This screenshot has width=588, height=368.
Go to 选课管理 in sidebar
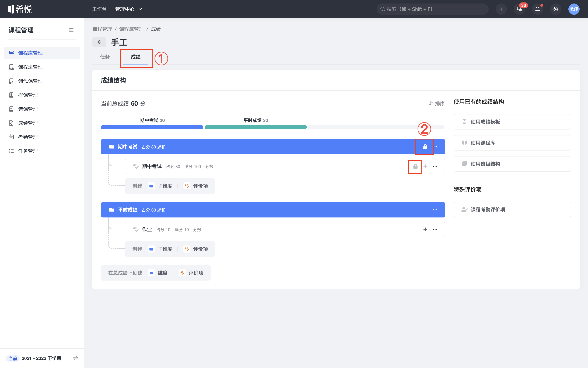tap(42, 109)
